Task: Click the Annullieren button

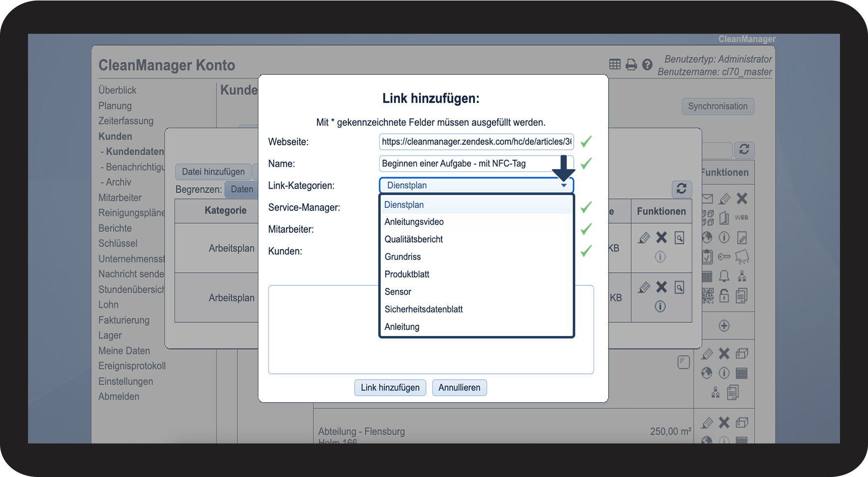Action: [459, 388]
